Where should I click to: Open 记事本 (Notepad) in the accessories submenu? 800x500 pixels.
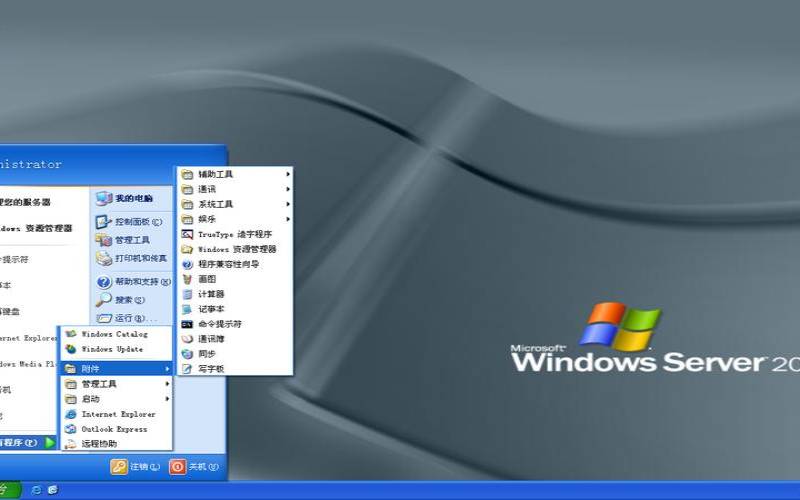pyautogui.click(x=235, y=309)
